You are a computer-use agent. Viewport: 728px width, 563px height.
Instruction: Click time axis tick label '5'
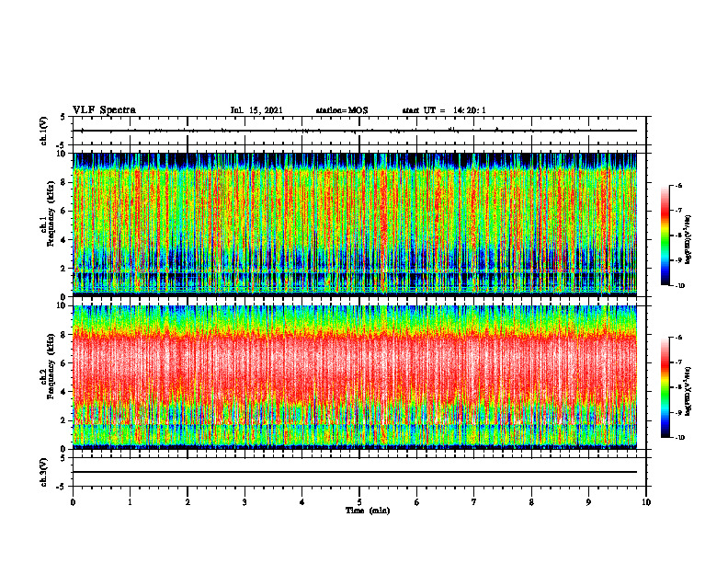pos(359,502)
